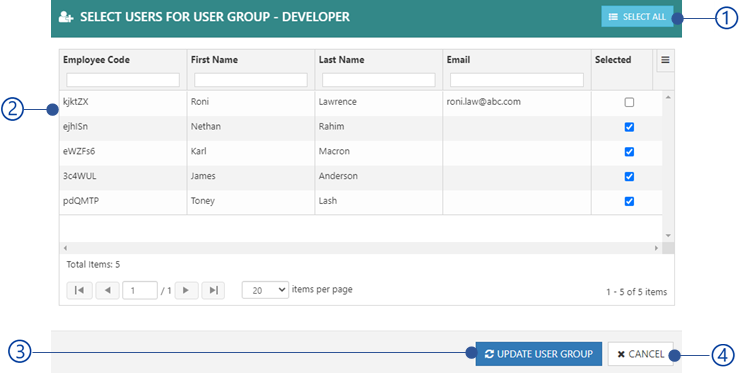Image resolution: width=741 pixels, height=373 pixels.
Task: Click the vertical scrollbar up arrow
Action: (668, 97)
